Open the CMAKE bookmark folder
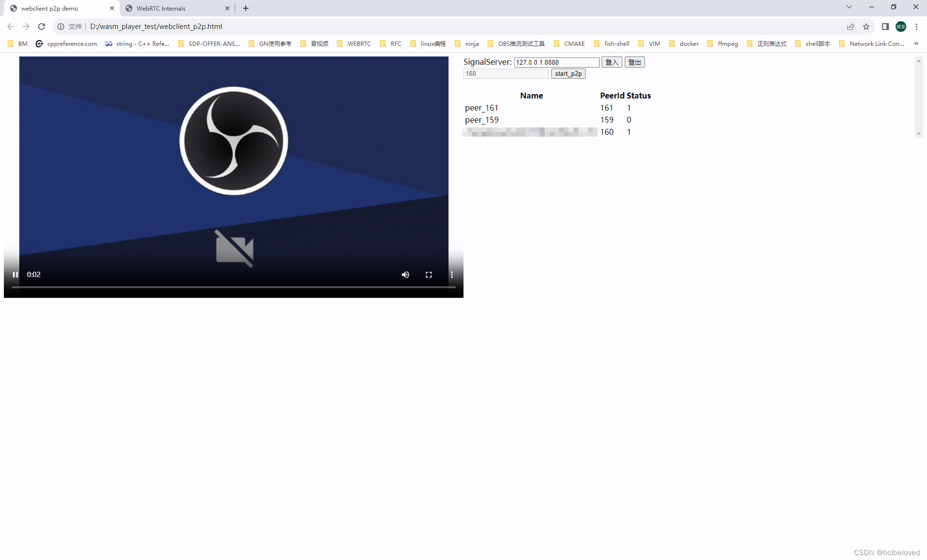 point(575,43)
